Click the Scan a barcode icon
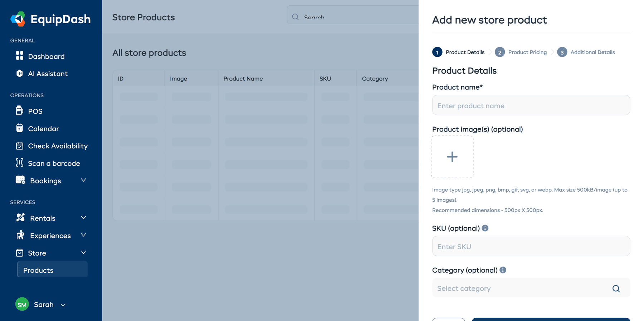The width and height of the screenshot is (644, 321). click(x=20, y=163)
